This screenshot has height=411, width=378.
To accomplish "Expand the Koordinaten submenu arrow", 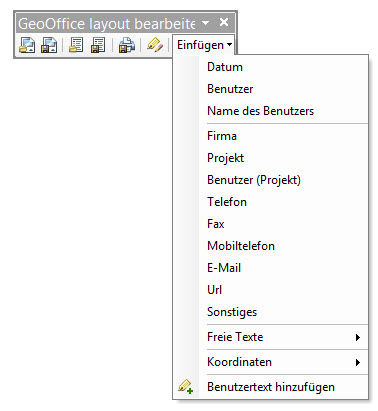I will point(358,362).
